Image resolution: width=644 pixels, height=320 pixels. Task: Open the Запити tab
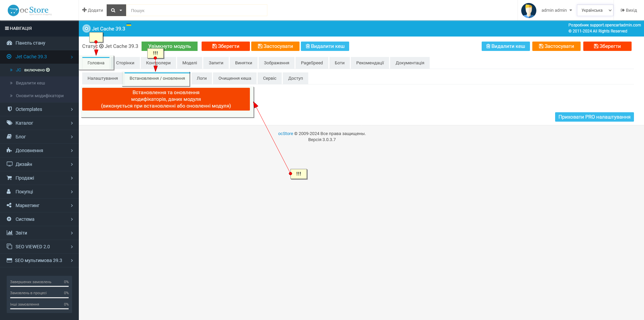[216, 63]
